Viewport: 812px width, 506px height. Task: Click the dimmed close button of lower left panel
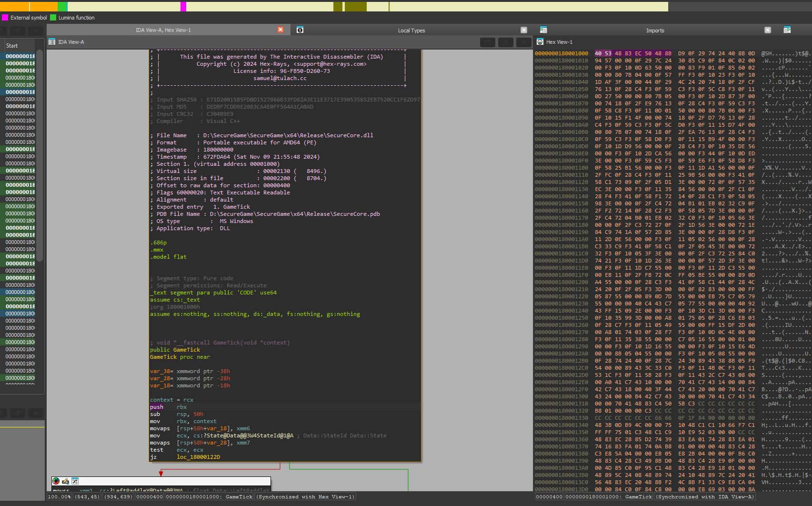click(36, 413)
